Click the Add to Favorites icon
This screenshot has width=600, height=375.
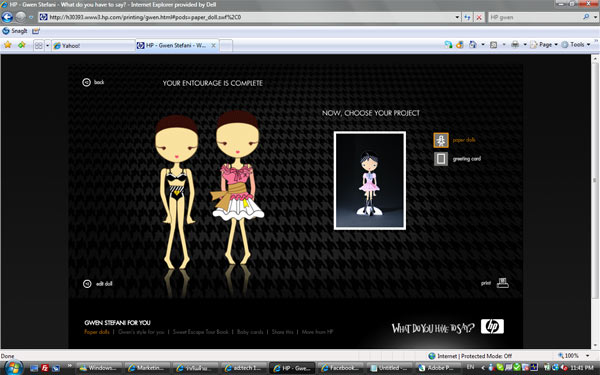(x=21, y=45)
